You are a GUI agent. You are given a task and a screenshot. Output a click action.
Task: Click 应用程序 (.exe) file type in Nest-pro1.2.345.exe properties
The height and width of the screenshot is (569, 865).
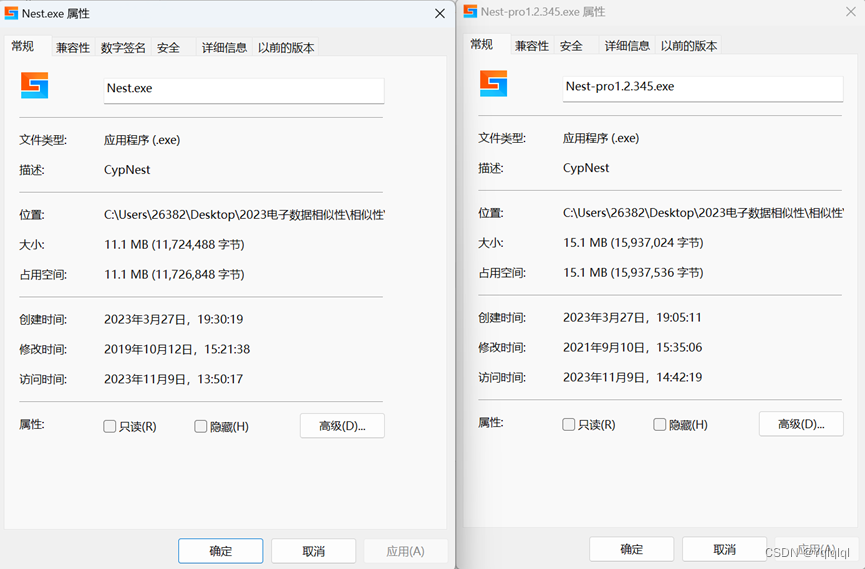tap(601, 139)
